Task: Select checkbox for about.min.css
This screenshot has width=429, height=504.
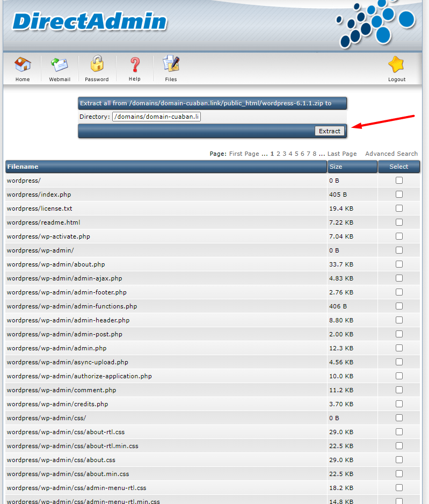Action: (x=399, y=474)
